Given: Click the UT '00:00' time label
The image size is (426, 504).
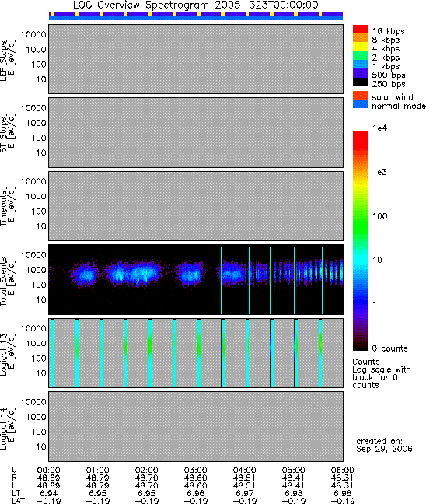Looking at the screenshot, I should click(x=48, y=471).
